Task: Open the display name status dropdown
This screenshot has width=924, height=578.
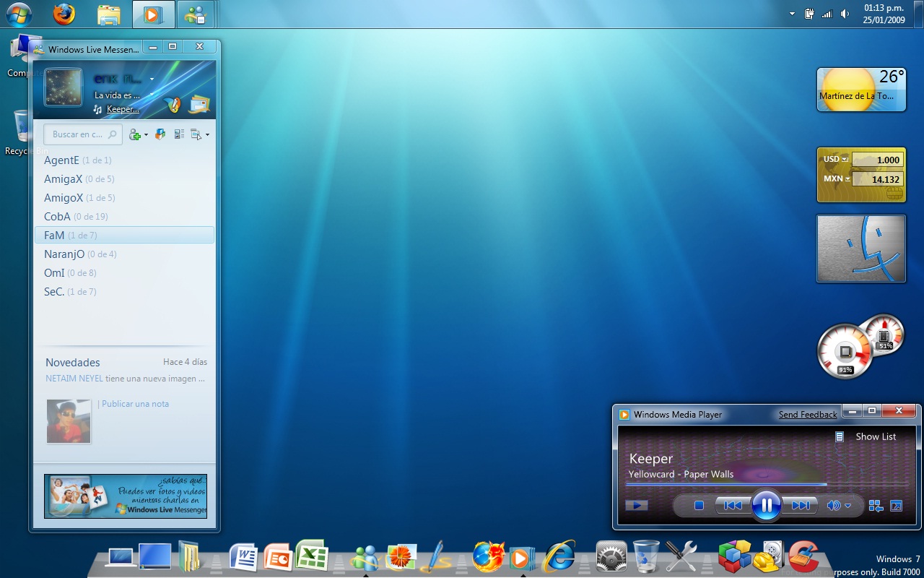Action: (x=152, y=79)
